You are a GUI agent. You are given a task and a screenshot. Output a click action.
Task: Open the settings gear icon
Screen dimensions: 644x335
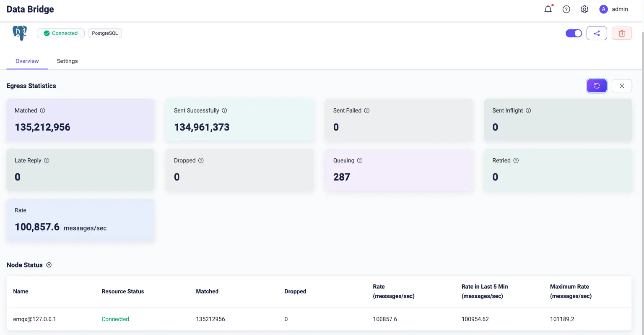[x=584, y=9]
